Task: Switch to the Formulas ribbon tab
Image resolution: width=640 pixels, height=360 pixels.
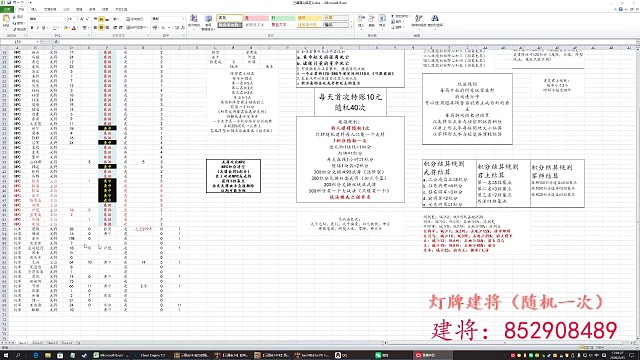Action: [x=66, y=9]
